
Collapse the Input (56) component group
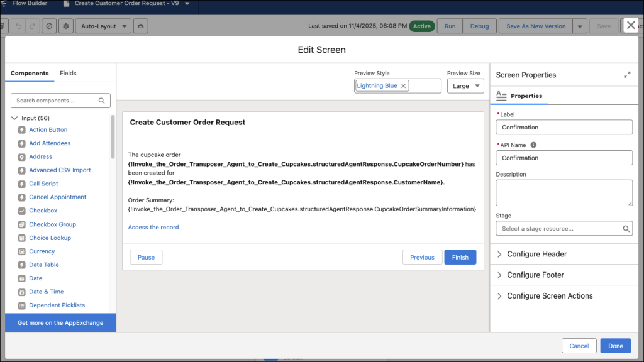point(15,118)
